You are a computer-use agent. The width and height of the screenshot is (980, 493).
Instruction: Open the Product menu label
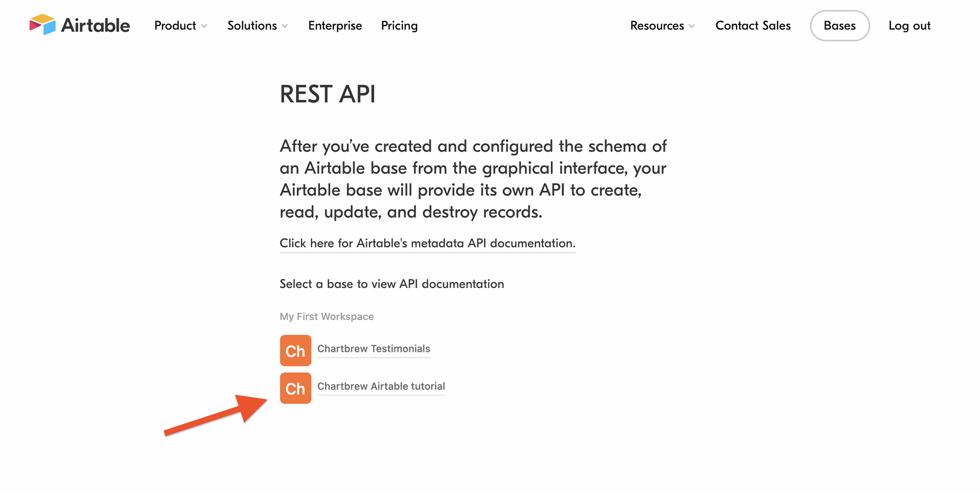point(175,25)
